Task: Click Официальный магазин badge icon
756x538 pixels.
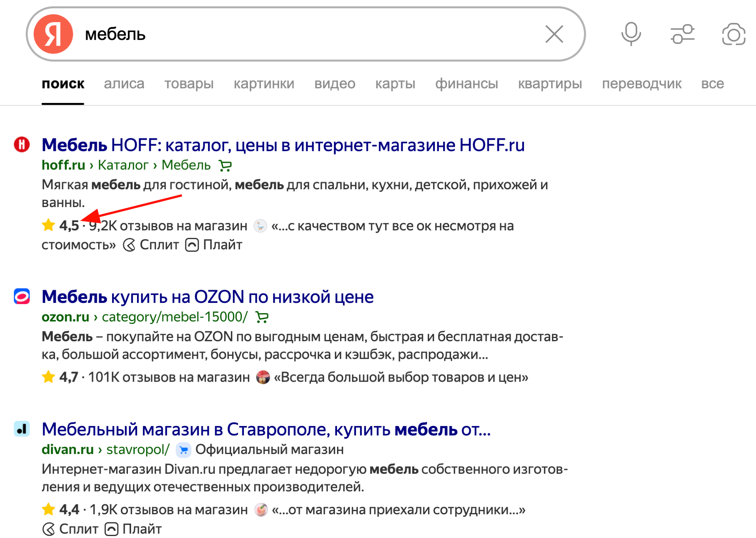Action: pyautogui.click(x=183, y=450)
